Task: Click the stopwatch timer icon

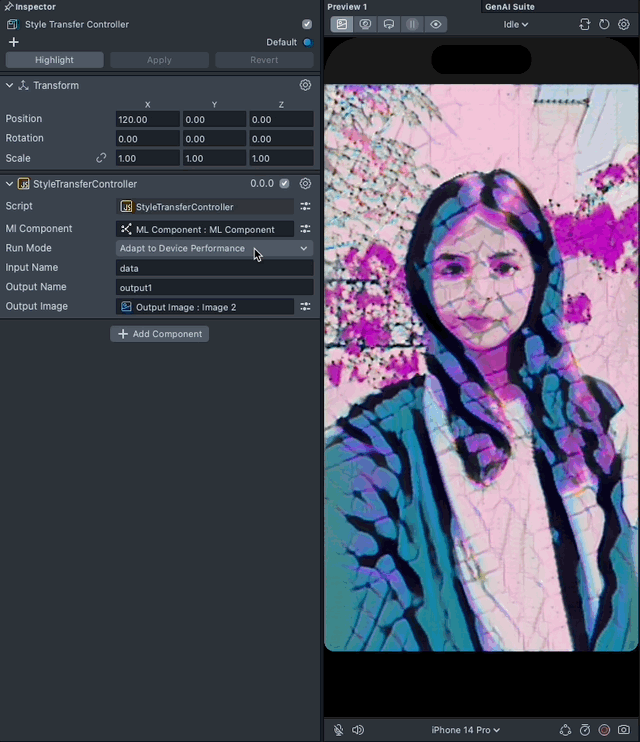Action: [585, 730]
